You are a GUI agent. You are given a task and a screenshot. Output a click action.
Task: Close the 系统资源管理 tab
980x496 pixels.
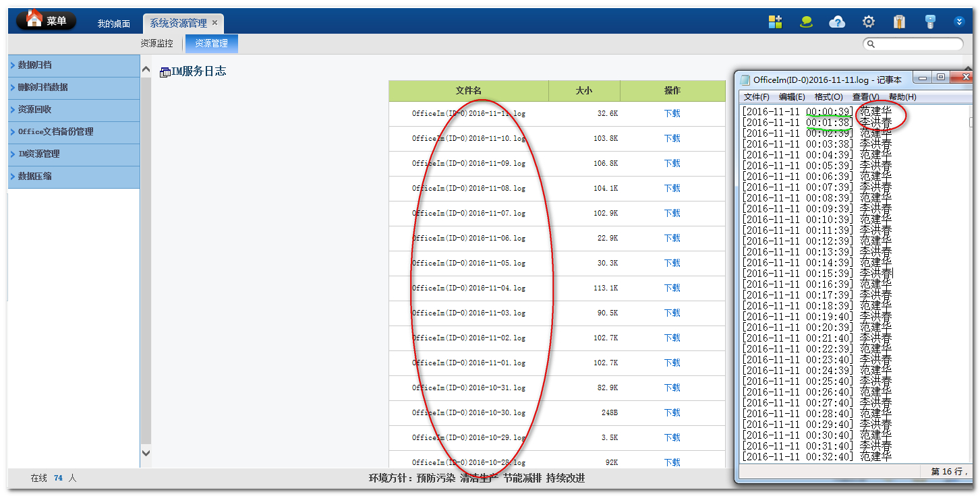[215, 23]
